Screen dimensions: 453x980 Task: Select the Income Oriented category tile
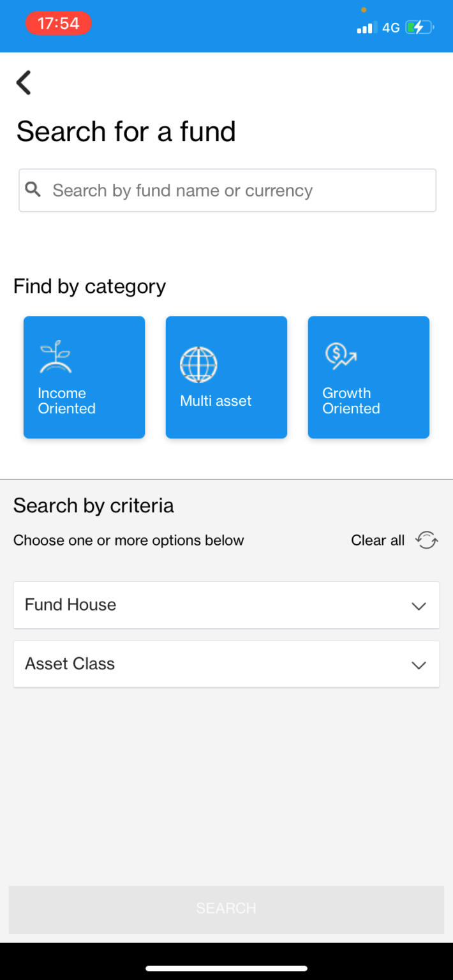point(84,377)
